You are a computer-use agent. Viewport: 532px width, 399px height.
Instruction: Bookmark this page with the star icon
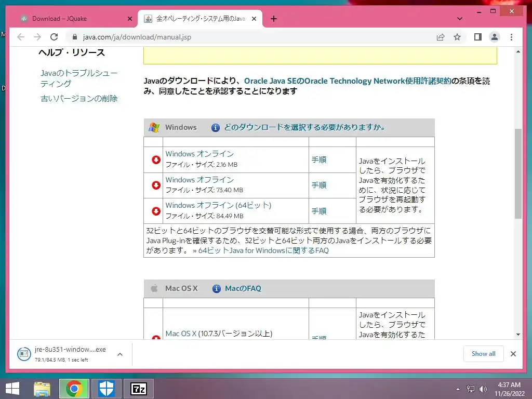[457, 37]
